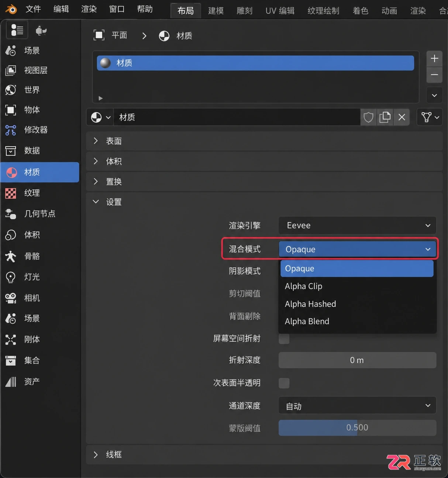The height and width of the screenshot is (478, 448).
Task: Expand the 表面 surface panel
Action: tap(264, 141)
